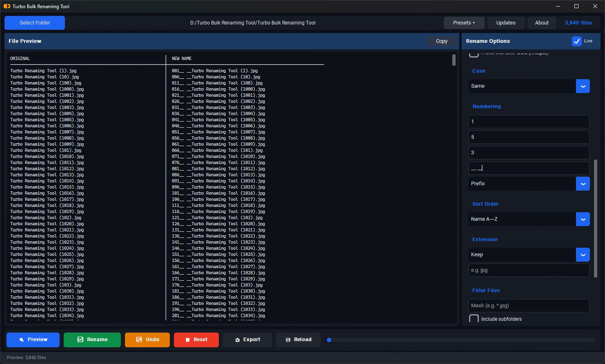Click new name 006__ __Turbo Renaming Tool (10).jpg
Viewport: 605px width, 364px height.
(216, 77)
